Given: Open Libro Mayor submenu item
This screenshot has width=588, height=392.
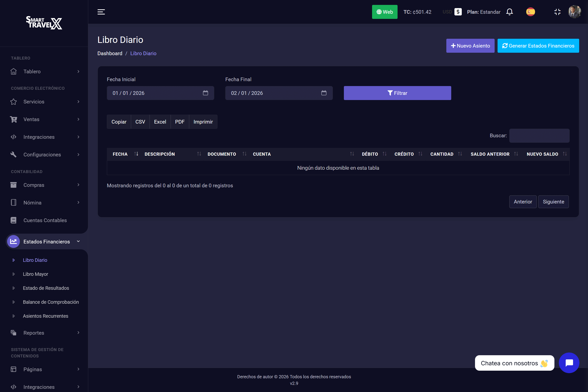Looking at the screenshot, I should 36,274.
